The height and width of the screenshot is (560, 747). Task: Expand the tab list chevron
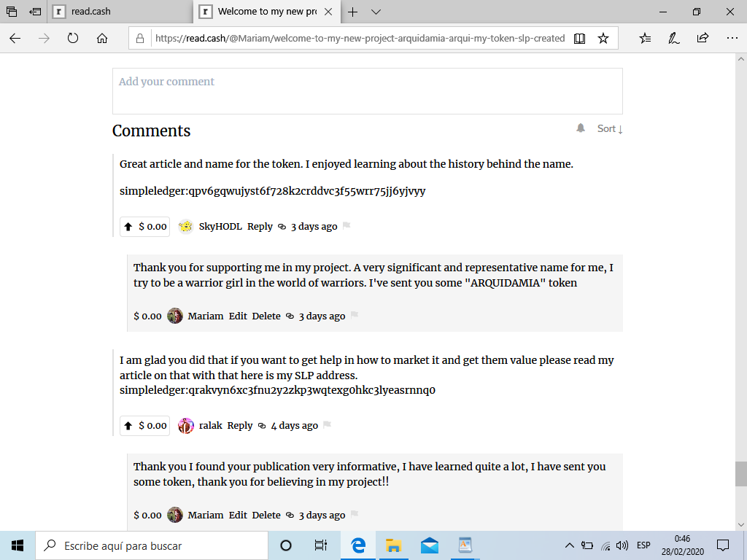376,12
